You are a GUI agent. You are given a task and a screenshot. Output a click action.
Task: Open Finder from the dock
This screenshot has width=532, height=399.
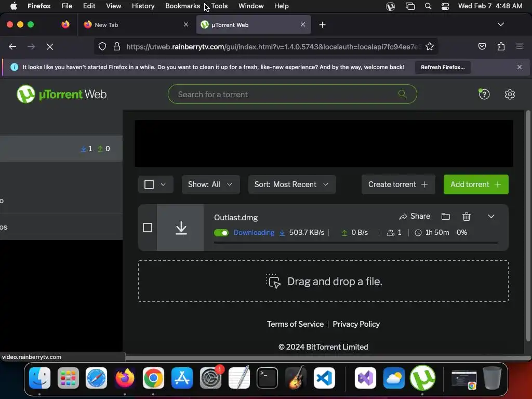[x=39, y=378]
